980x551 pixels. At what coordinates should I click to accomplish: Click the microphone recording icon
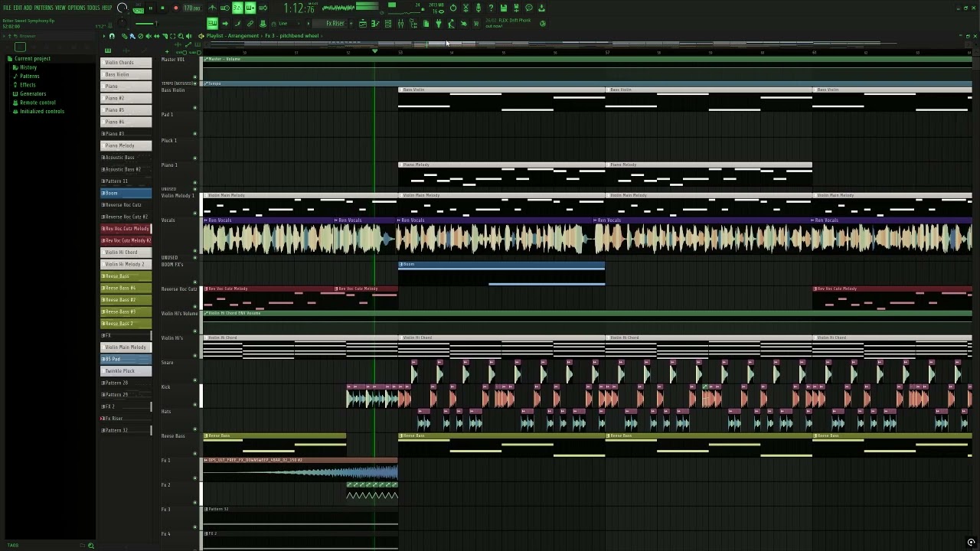pos(478,8)
